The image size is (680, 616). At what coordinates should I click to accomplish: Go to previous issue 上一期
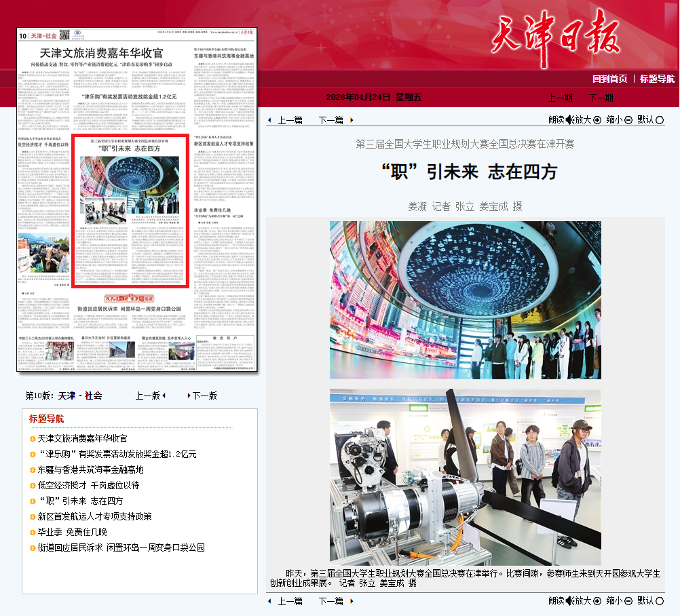click(x=561, y=98)
